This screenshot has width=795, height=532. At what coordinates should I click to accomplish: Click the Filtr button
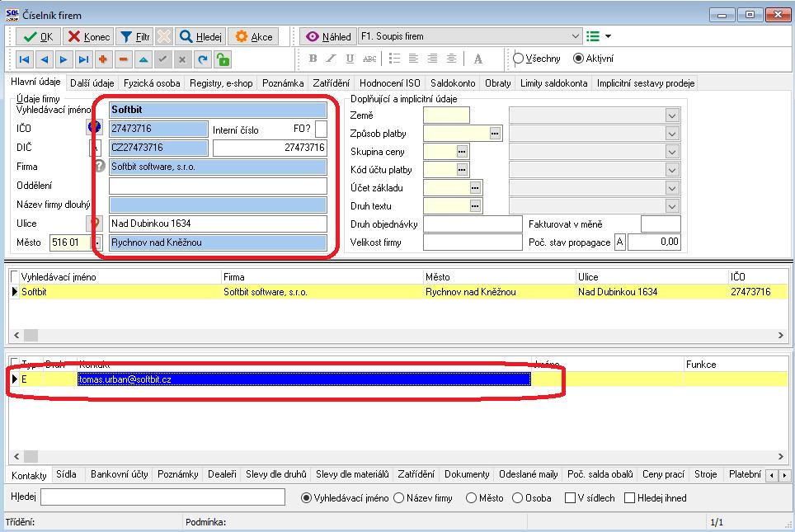tap(134, 36)
